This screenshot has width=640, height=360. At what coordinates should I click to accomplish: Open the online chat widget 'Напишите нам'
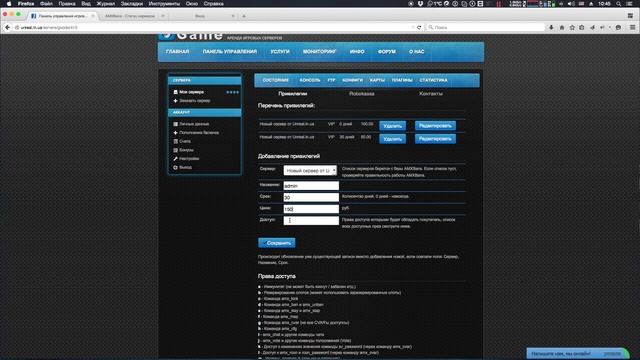[x=577, y=353]
